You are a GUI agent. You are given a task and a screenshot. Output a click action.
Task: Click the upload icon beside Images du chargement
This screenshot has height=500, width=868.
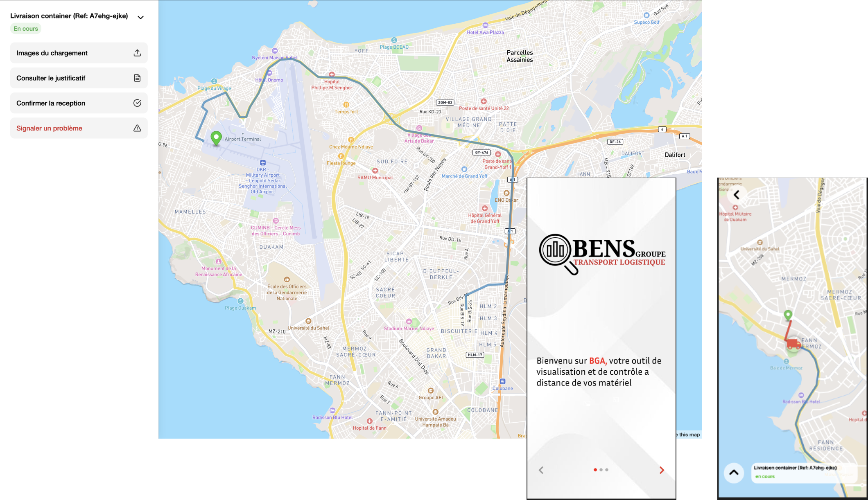pyautogui.click(x=137, y=53)
